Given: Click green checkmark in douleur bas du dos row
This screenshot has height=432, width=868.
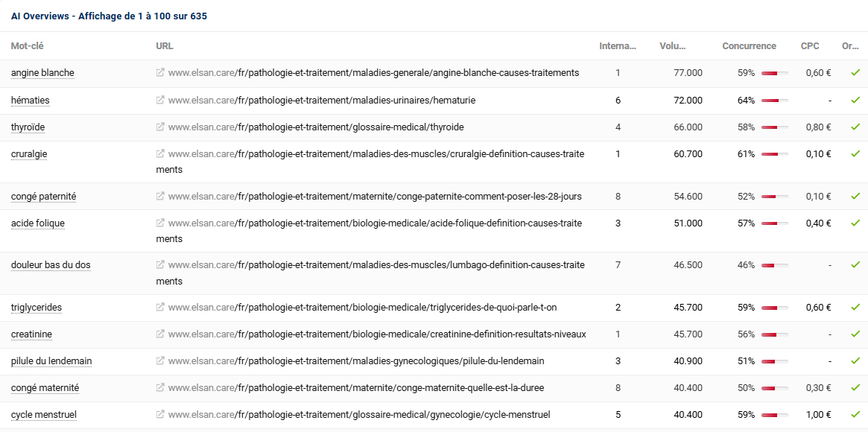Looking at the screenshot, I should (855, 265).
